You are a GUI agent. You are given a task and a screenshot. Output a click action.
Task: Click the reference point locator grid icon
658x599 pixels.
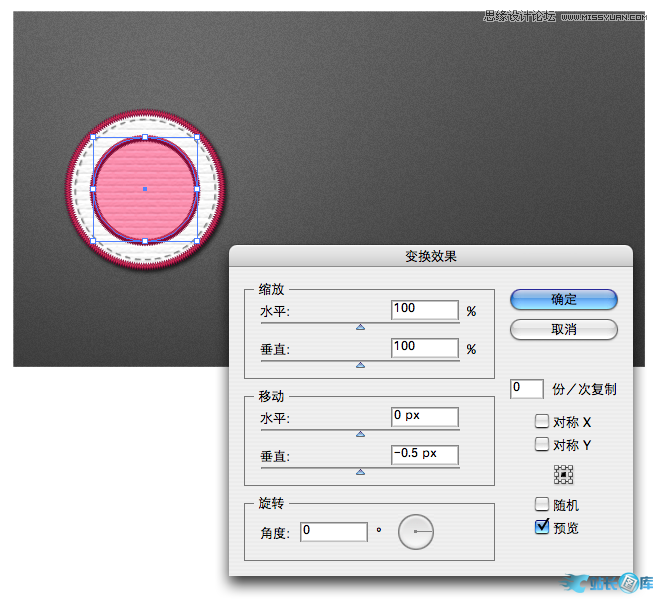pos(563,475)
